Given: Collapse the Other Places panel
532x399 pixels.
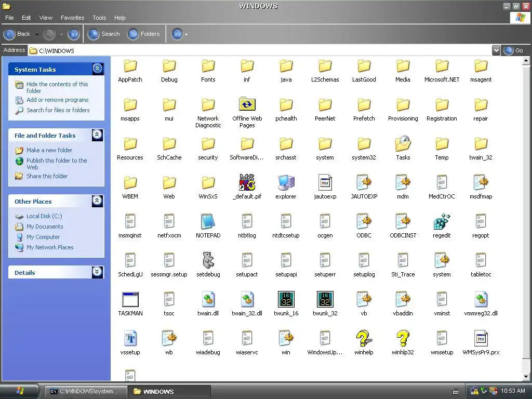Looking at the screenshot, I should click(x=97, y=201).
